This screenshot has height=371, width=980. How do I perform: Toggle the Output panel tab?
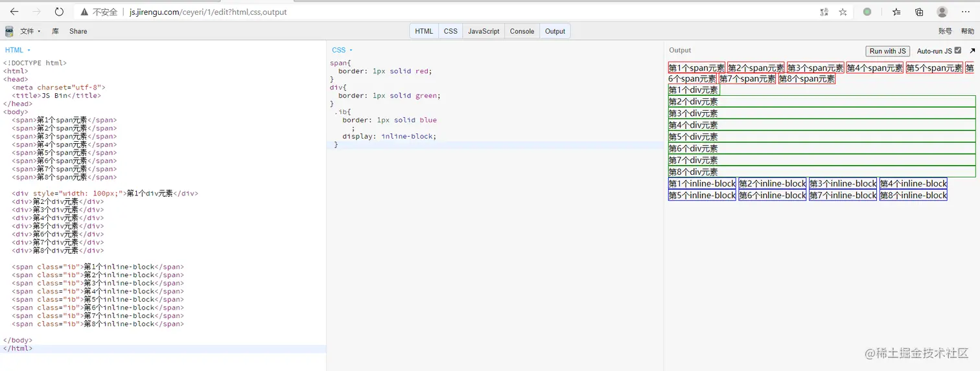(x=555, y=31)
